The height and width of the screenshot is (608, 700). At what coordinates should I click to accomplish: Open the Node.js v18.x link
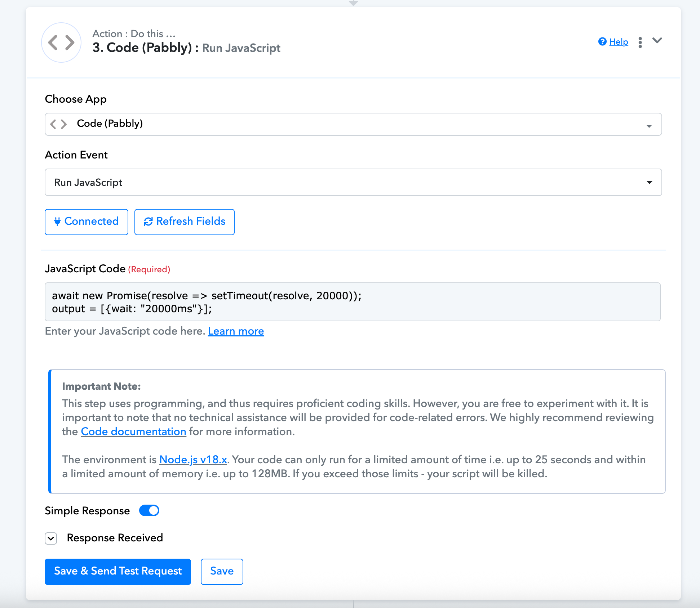click(193, 460)
